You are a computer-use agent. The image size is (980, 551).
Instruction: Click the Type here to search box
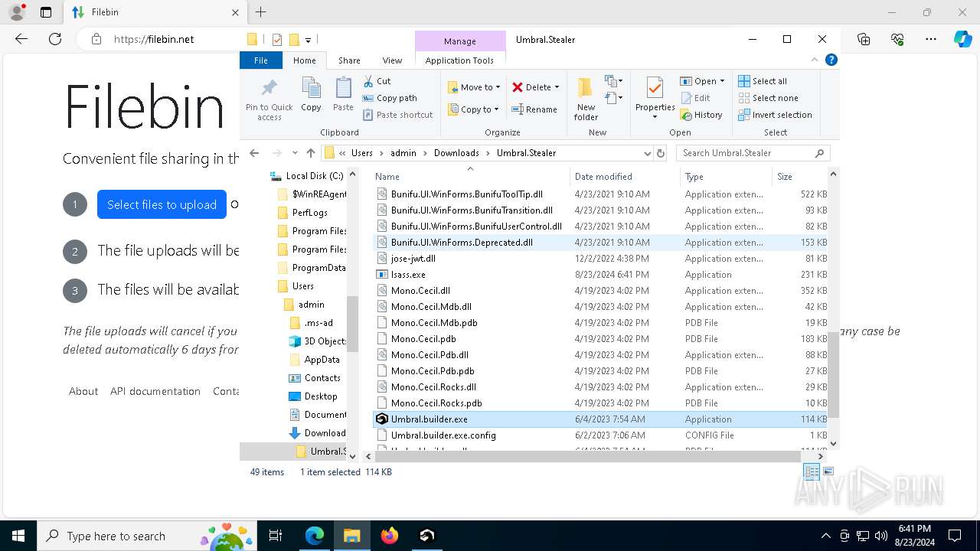[x=145, y=536]
